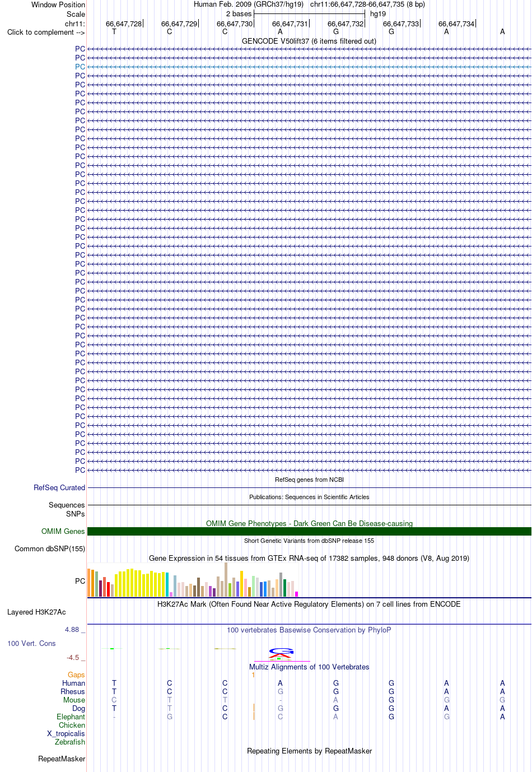Select the X_tropicalis alignment row label

pyautogui.click(x=66, y=733)
